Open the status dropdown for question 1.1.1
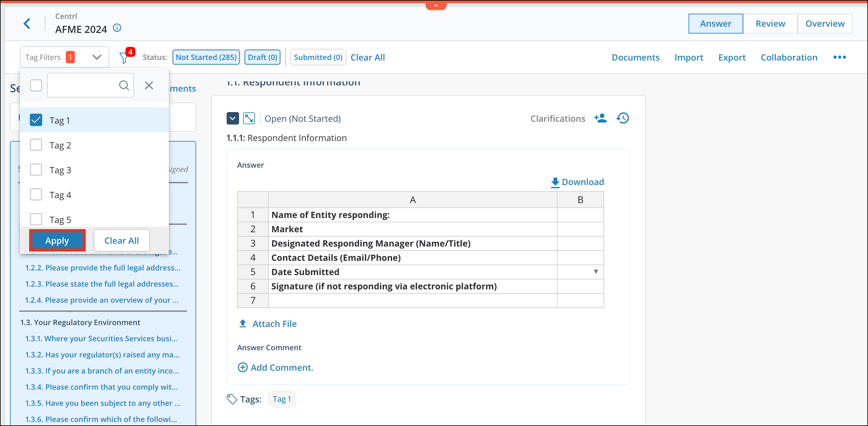 tap(233, 118)
